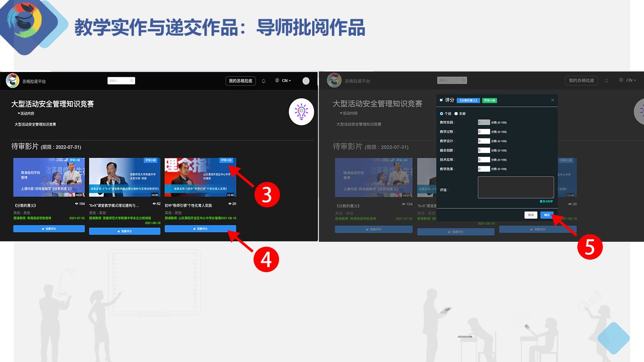The height and width of the screenshot is (362, 644).
Task: Open the CN language dropdown in left header
Action: click(286, 81)
